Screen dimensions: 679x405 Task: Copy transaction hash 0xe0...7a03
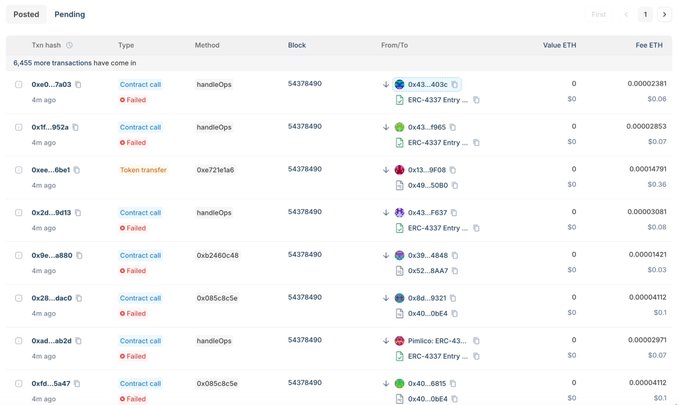[78, 84]
